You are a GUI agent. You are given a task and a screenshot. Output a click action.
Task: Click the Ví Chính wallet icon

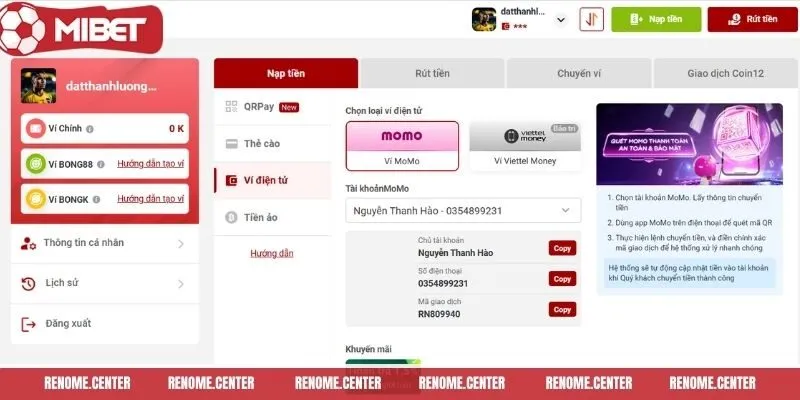pos(36,129)
